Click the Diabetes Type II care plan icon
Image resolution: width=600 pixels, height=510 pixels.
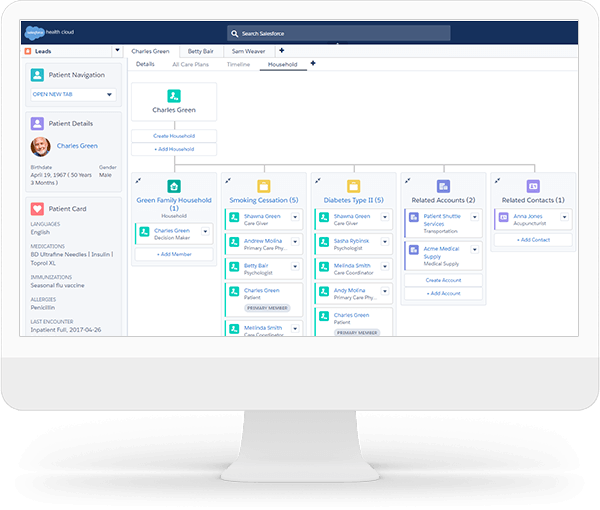tap(354, 186)
